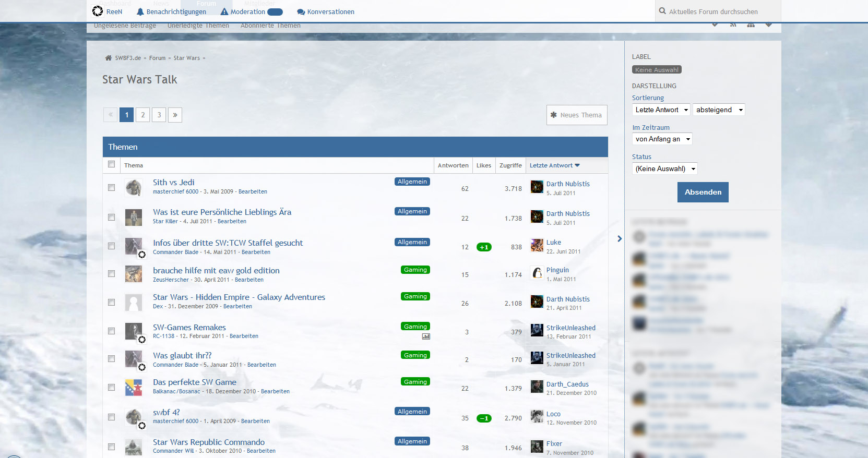Toggle the Moderation switch in top bar
Image resolution: width=868 pixels, height=458 pixels.
[x=275, y=11]
